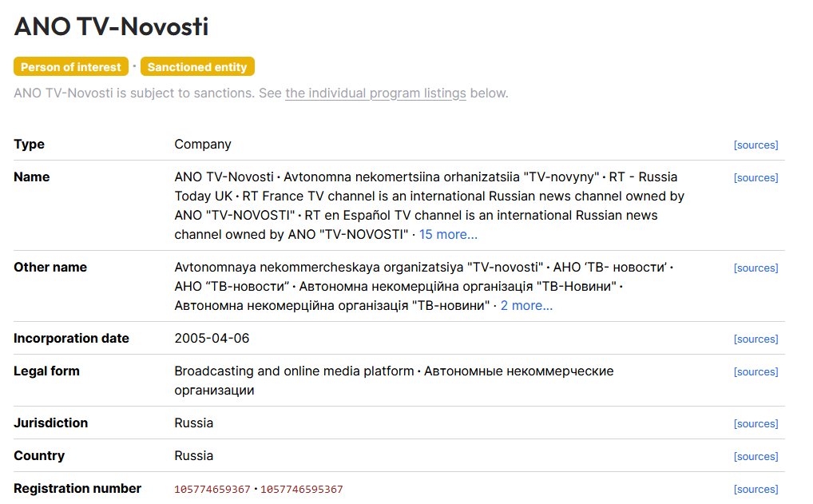Open sources for the Type row

tap(755, 145)
